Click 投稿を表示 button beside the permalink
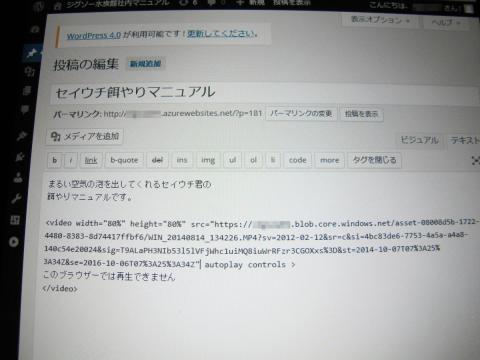 tap(361, 114)
